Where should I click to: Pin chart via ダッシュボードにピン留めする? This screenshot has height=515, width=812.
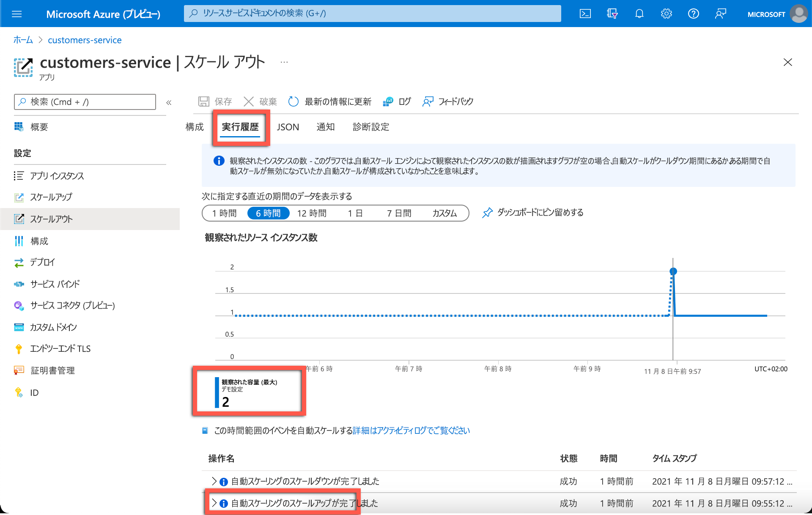(533, 212)
